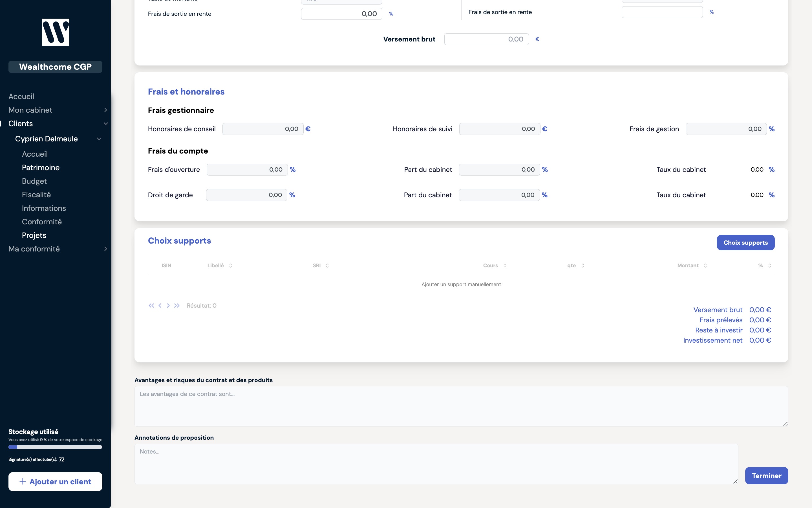Click the blue Choix supports button
The height and width of the screenshot is (508, 812).
coord(745,243)
